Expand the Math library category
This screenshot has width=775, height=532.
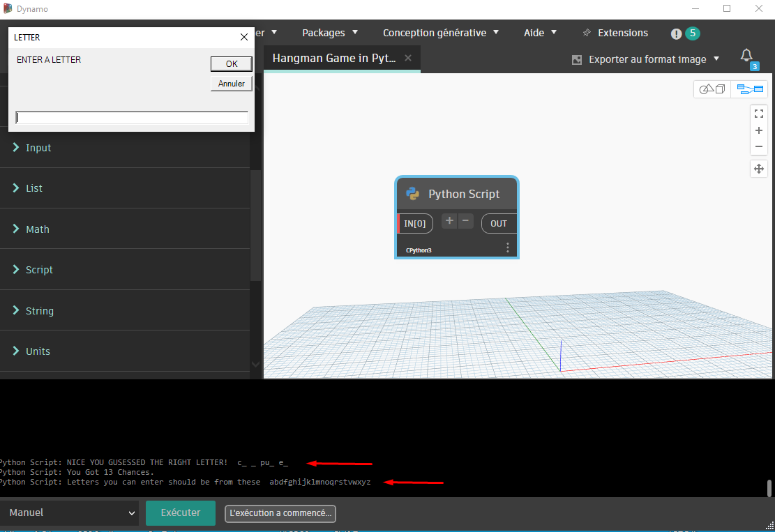(125, 229)
